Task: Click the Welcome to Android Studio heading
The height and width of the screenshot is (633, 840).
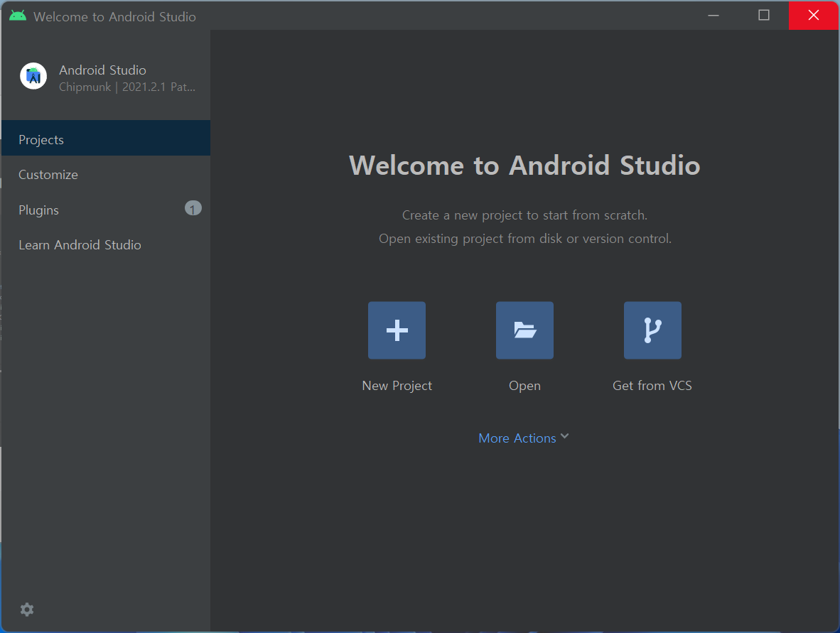Action: [x=524, y=165]
